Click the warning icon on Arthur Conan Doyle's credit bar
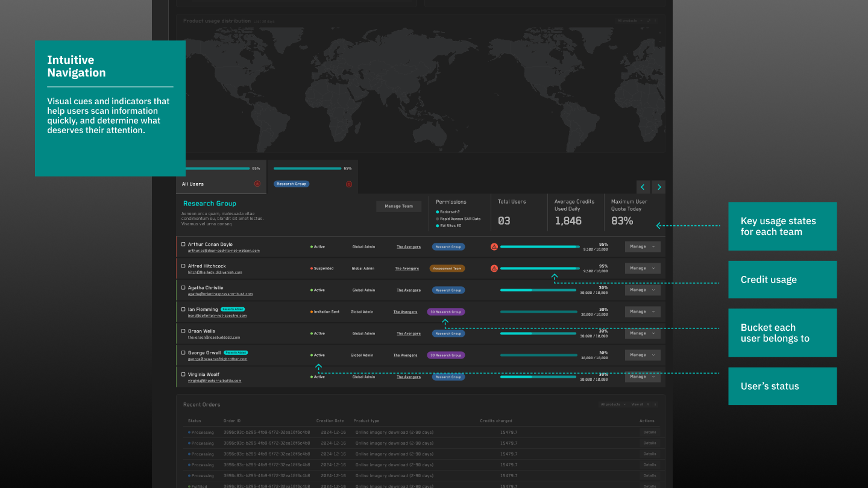This screenshot has height=488, width=868. coord(494,246)
